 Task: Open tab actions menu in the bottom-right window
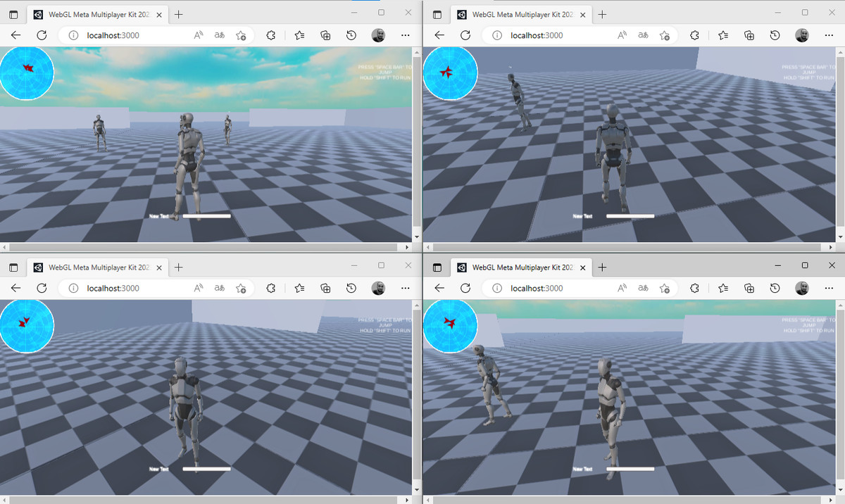point(437,267)
